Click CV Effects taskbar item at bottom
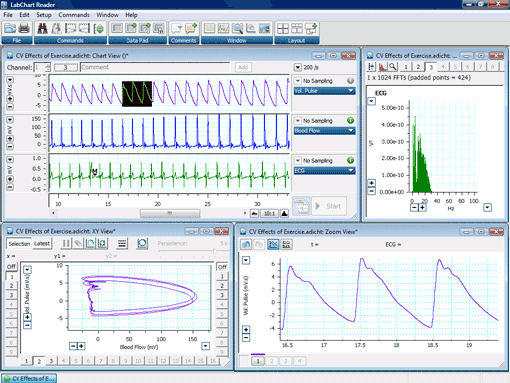This screenshot has width=510, height=383. (x=29, y=379)
